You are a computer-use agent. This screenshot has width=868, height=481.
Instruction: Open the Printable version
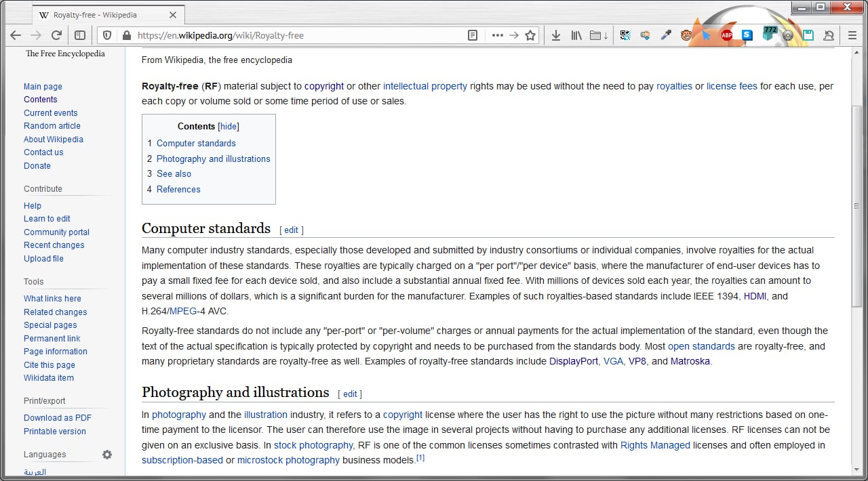55,432
